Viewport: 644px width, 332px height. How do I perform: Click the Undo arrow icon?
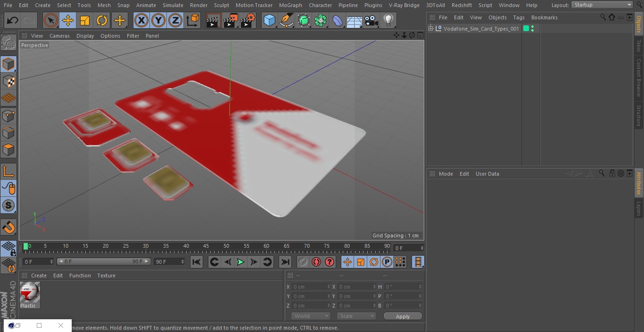(13, 20)
